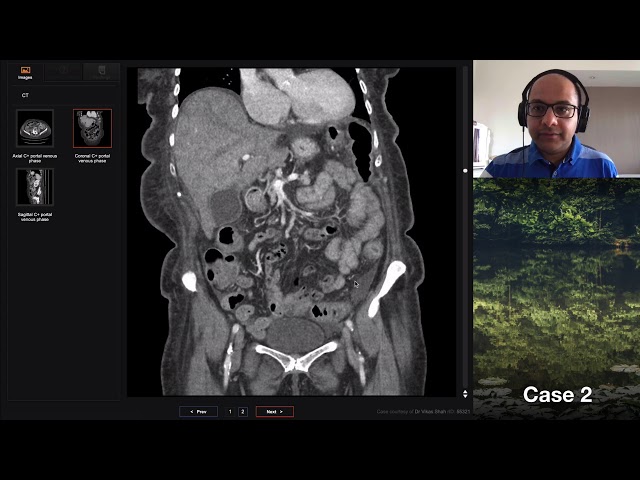Click the coronal CT image viewport
The image size is (640, 480).
291,232
